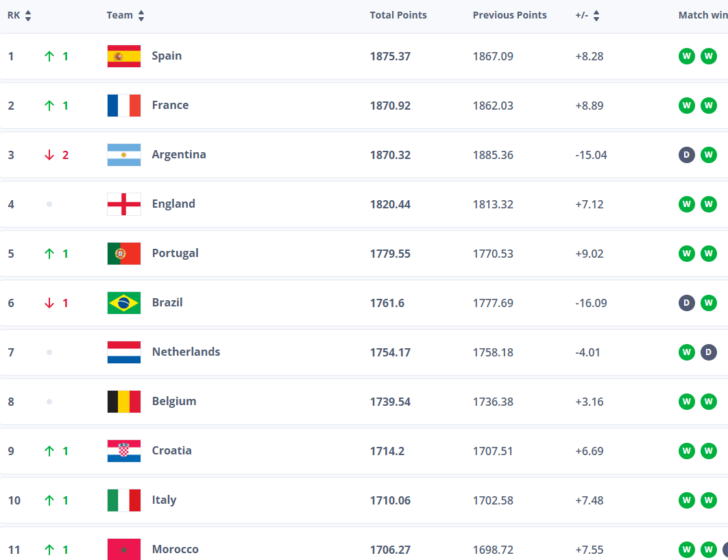The image size is (728, 560).
Task: Click Argentina's draw (D) match badge
Action: coord(686,155)
